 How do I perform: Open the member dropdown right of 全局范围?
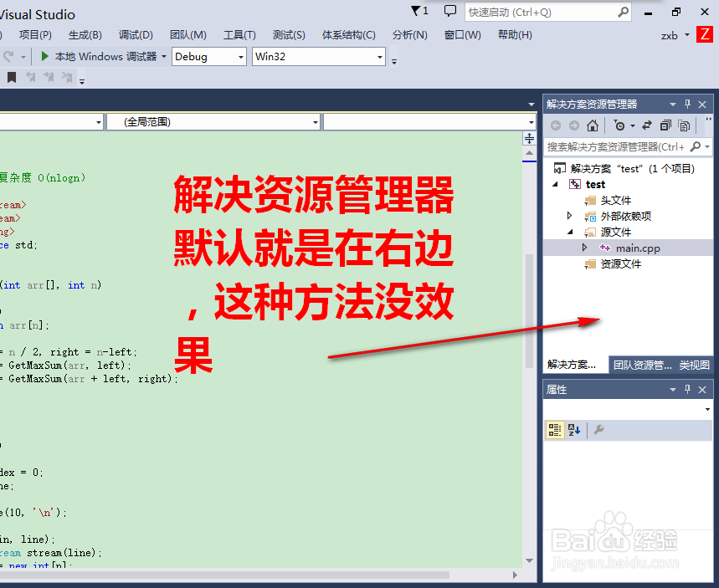coord(429,122)
